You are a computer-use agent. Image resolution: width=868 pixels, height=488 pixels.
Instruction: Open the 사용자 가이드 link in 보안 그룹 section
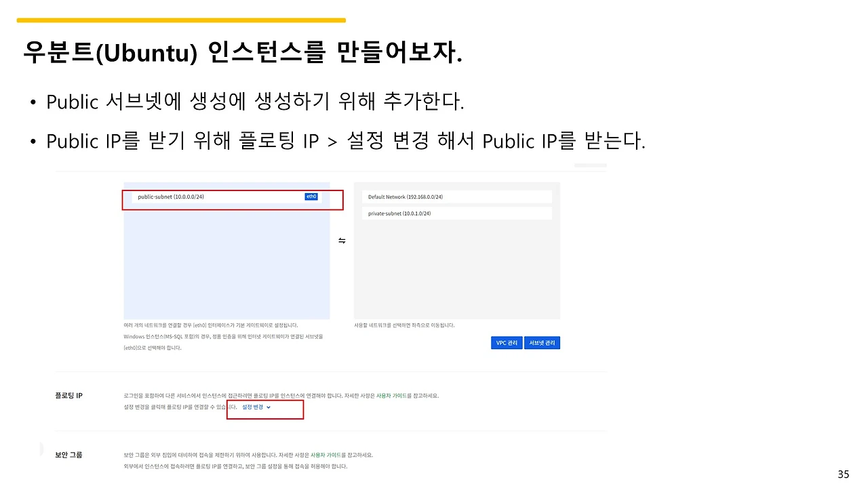pos(326,455)
